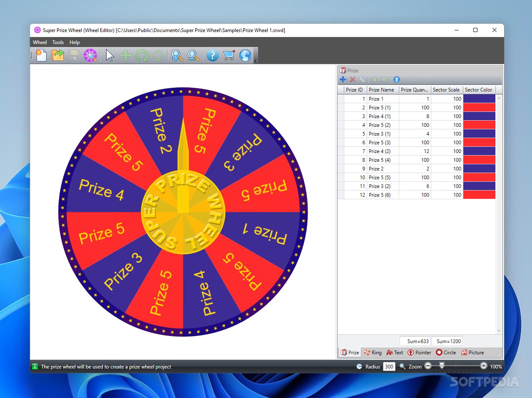Sort by the Sector Color column header

coord(479,90)
